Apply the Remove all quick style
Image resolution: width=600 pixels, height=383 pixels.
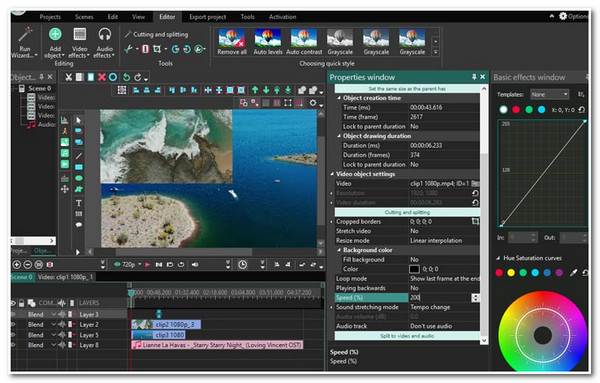pos(232,42)
